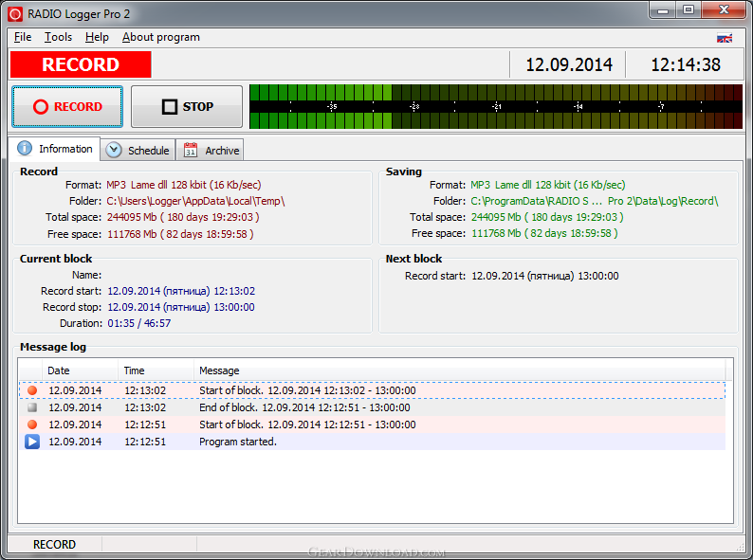Open the About program menu
753x560 pixels.
(x=161, y=37)
